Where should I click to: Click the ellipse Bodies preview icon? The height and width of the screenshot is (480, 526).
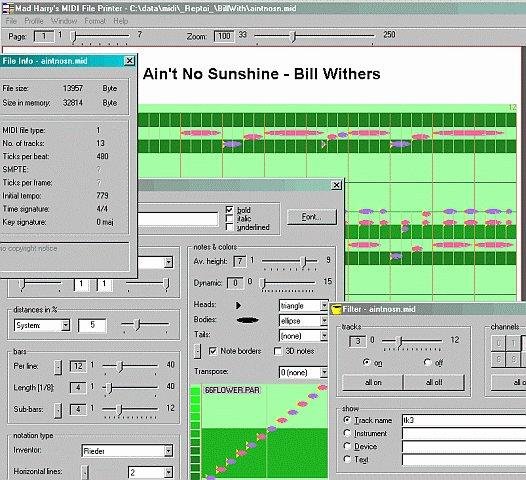coord(248,320)
